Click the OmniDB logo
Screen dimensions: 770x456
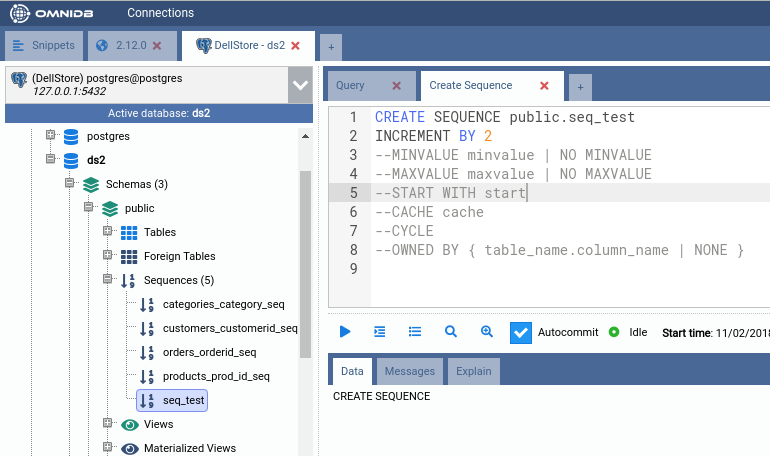(x=50, y=14)
